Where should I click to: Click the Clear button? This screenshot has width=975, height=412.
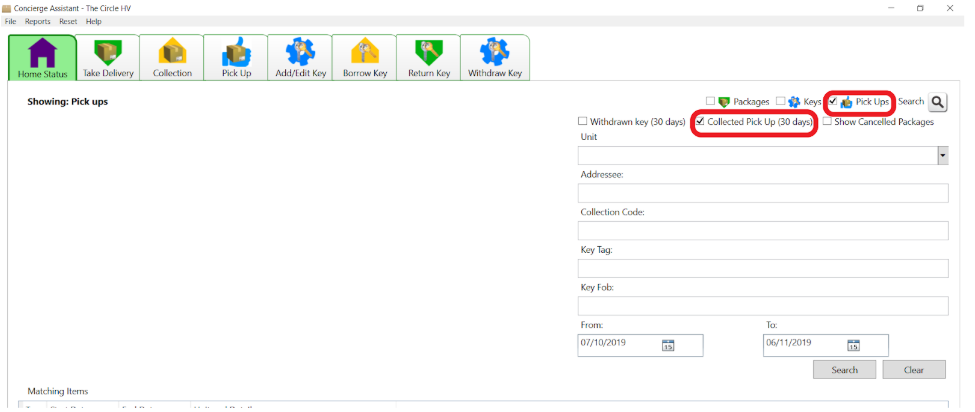pyautogui.click(x=914, y=370)
